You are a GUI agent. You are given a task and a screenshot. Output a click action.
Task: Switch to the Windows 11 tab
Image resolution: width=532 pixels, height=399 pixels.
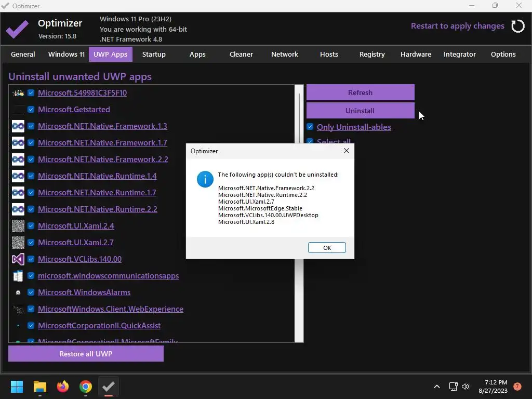tap(66, 54)
